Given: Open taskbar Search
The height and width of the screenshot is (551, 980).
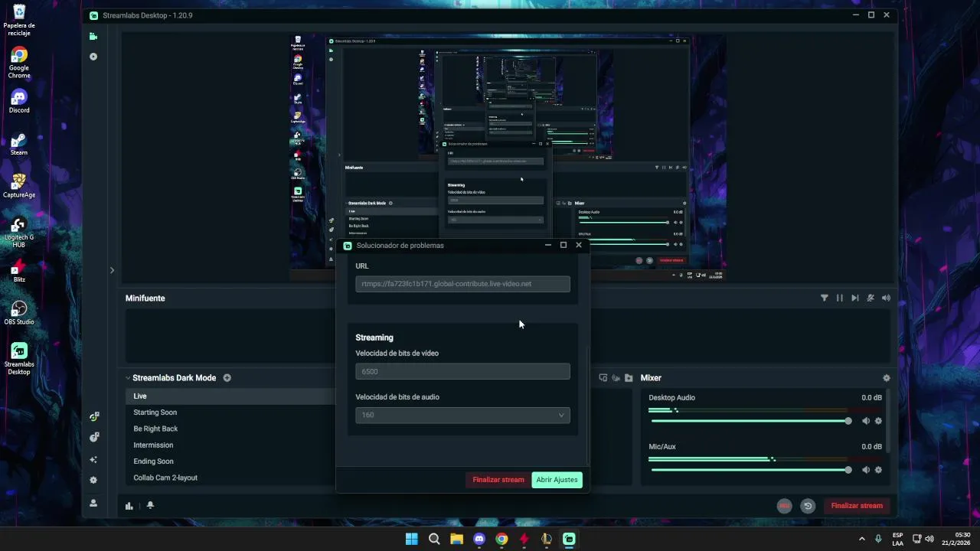Looking at the screenshot, I should tap(434, 539).
